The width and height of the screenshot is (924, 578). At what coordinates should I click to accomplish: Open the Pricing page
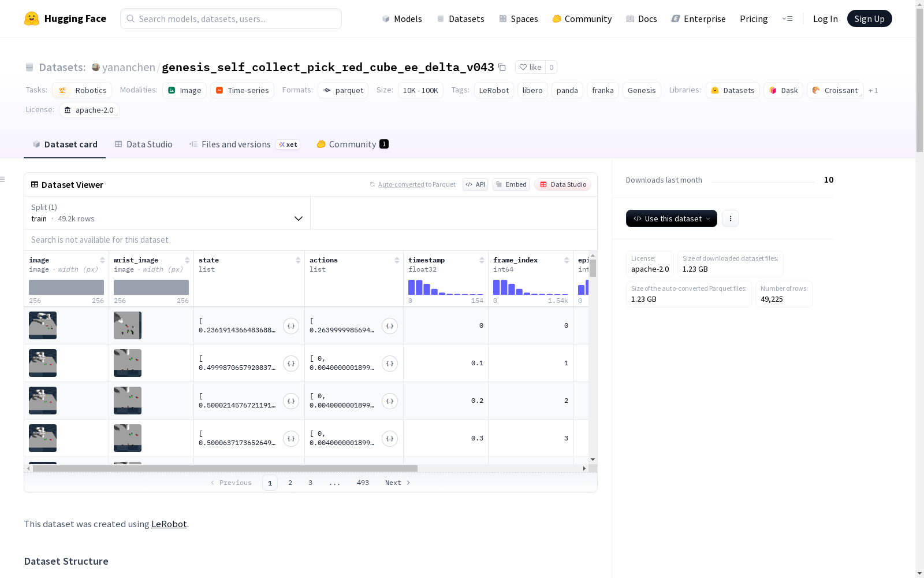click(754, 18)
